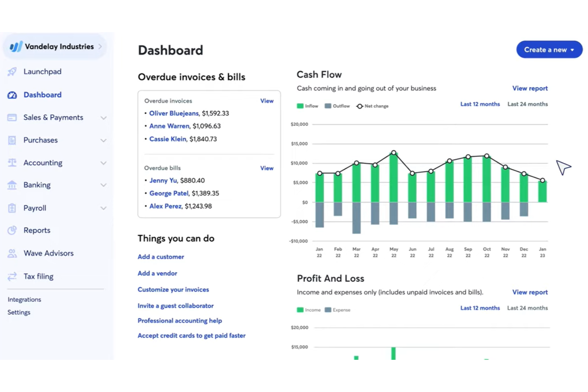
Task: Click the May 22 net change point
Action: 394,153
